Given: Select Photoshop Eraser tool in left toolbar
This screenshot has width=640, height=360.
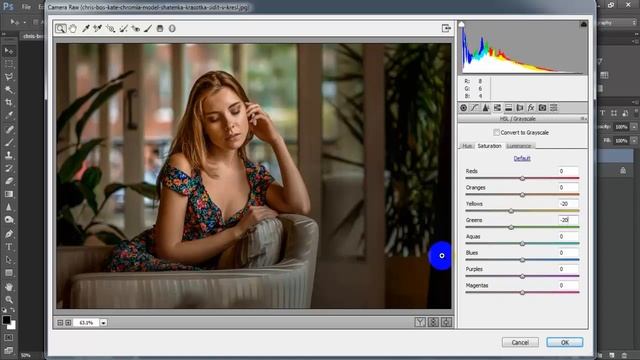Looking at the screenshot, I should 9,181.
